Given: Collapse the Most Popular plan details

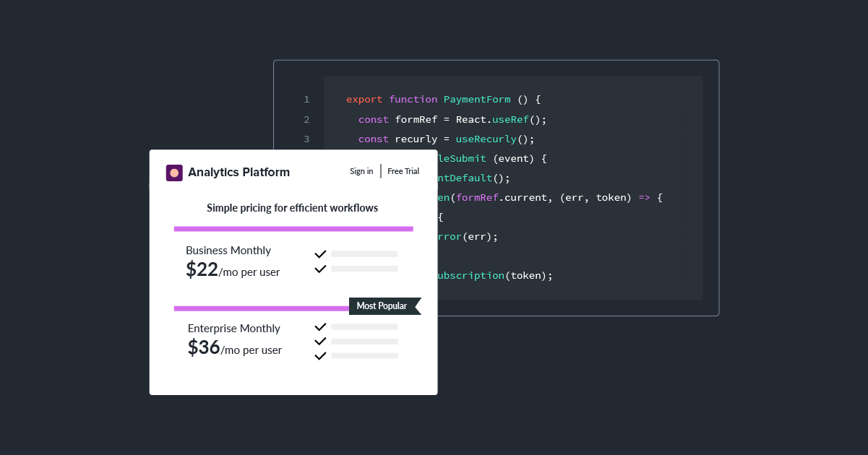Looking at the screenshot, I should (384, 305).
